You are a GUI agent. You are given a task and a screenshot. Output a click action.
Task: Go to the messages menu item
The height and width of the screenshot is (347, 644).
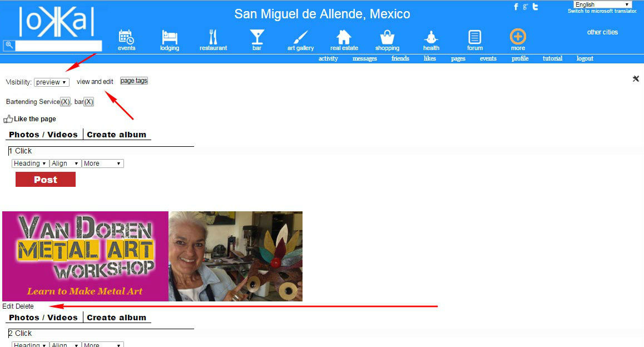[364, 58]
